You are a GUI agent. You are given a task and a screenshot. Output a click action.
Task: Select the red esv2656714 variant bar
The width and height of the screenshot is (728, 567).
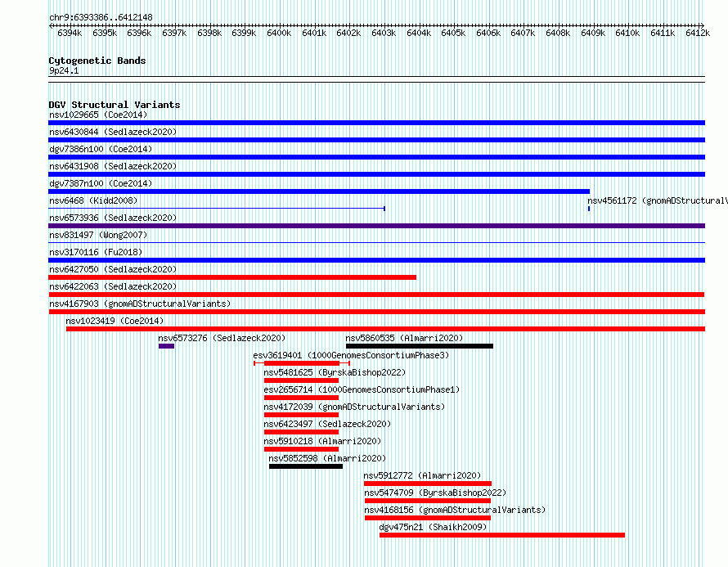pyautogui.click(x=301, y=398)
